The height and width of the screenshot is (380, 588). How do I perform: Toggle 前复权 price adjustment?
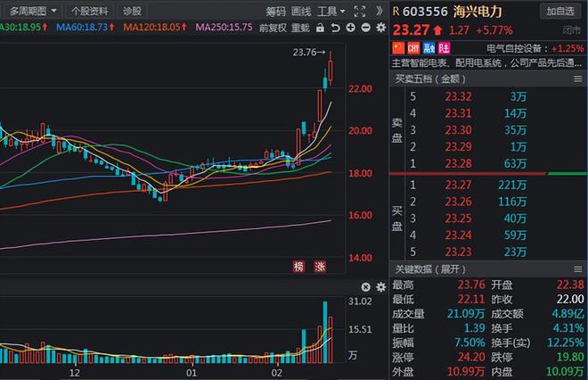tap(272, 28)
